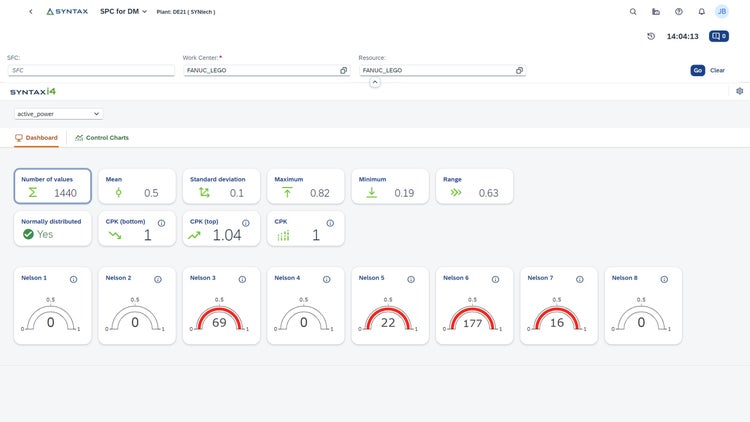Click the refresh history clock icon
750x422 pixels.
point(651,36)
